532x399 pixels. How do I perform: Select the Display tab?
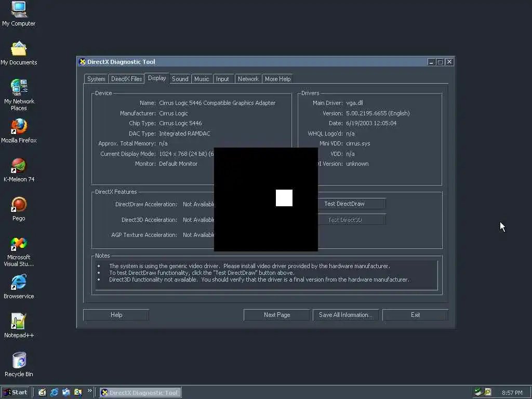click(157, 78)
